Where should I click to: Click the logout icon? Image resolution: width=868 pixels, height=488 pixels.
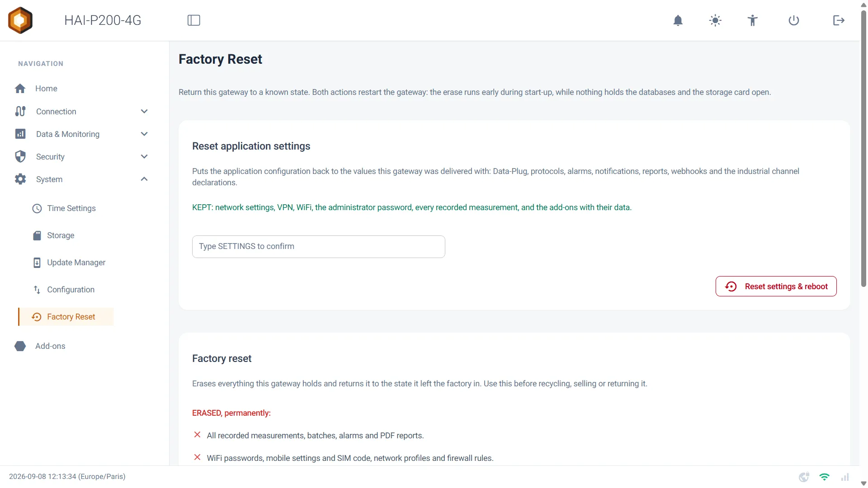[x=839, y=20]
